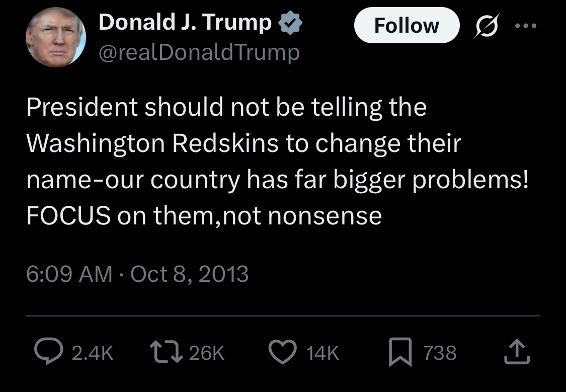The height and width of the screenshot is (392, 566).
Task: Open the 6:09 AM timestamp link
Action: pyautogui.click(x=69, y=274)
